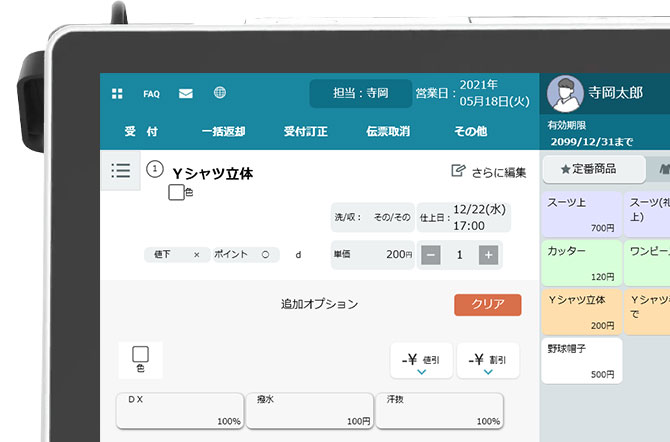Click the circled number 1 item marker
This screenshot has width=670, height=442.
(x=155, y=169)
